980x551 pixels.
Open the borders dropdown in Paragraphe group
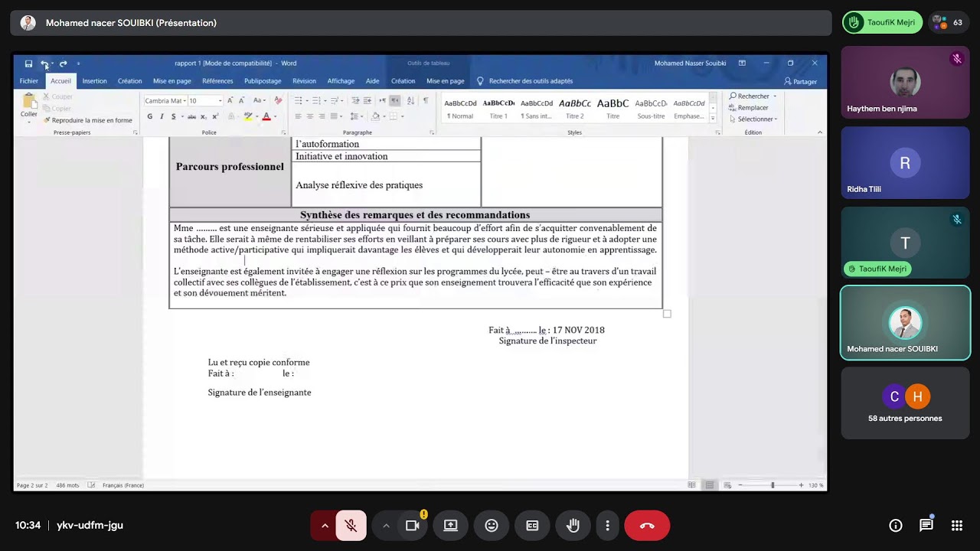[403, 116]
